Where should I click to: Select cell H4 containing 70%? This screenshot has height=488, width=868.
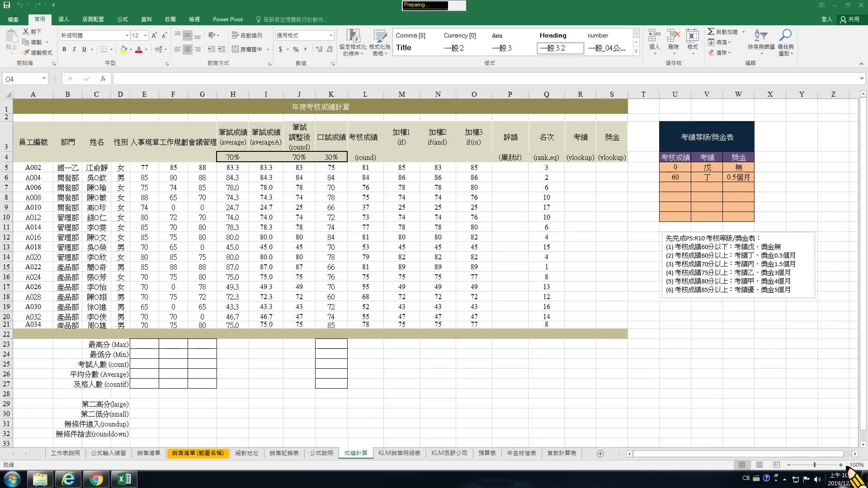pyautogui.click(x=233, y=157)
